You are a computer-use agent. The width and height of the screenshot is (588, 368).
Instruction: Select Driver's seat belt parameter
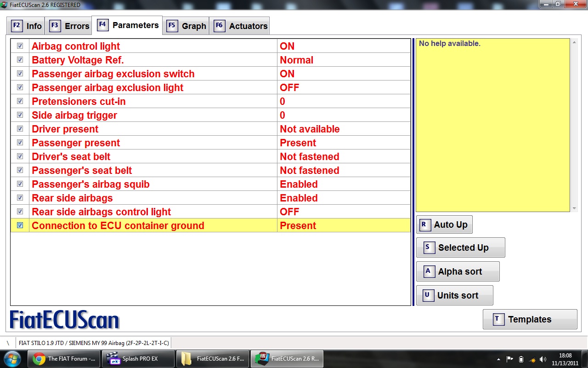click(210, 156)
